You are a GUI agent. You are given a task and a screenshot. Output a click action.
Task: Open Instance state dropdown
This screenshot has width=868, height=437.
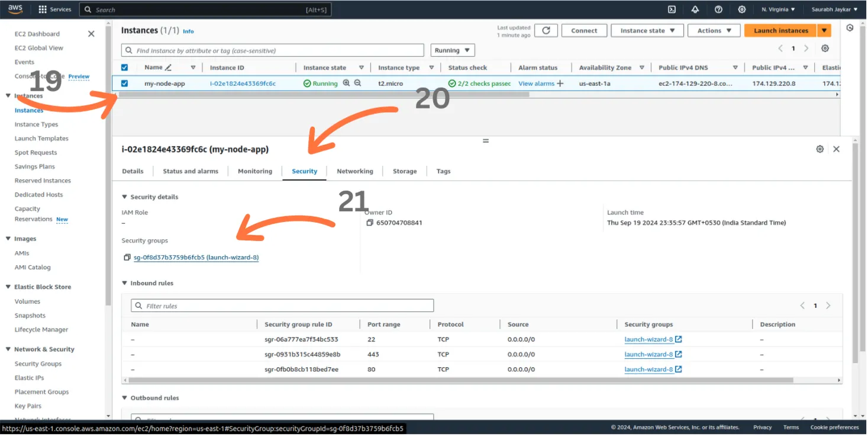pyautogui.click(x=647, y=31)
